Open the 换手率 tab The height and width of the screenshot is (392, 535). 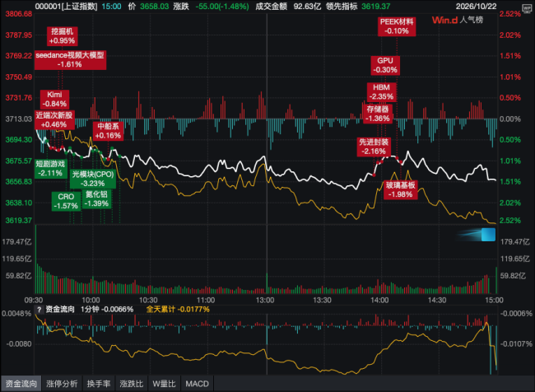point(99,384)
